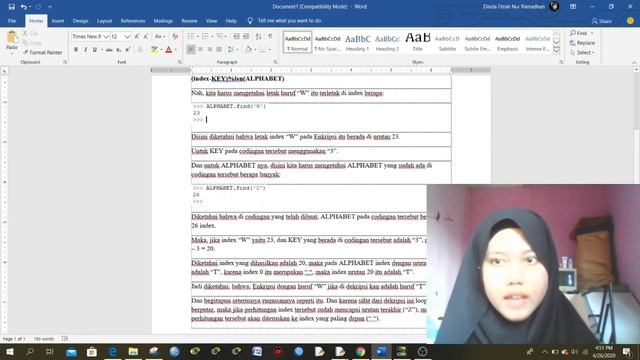Viewport: 640px width, 360px height.
Task: Expand the bullets list dropdown
Action: pos(198,36)
